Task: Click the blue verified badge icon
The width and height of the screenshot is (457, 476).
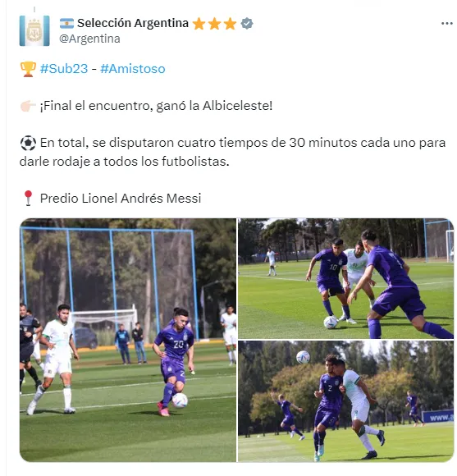Action: point(247,23)
